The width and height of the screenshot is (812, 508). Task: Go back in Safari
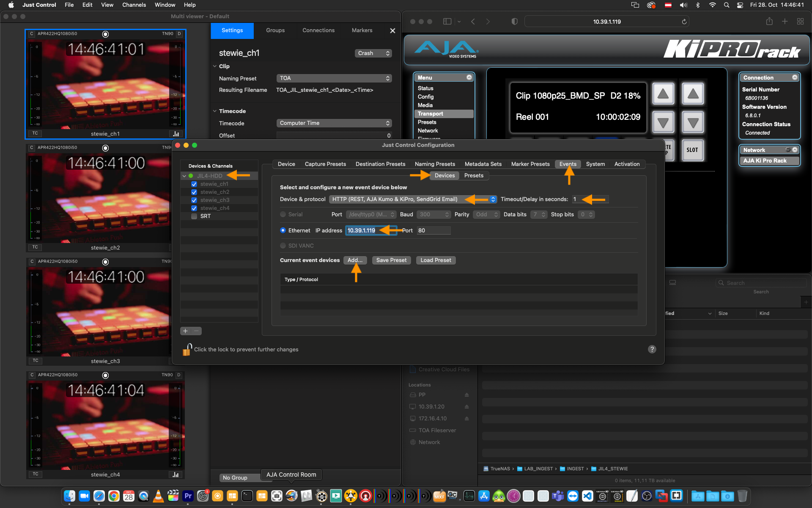click(473, 22)
